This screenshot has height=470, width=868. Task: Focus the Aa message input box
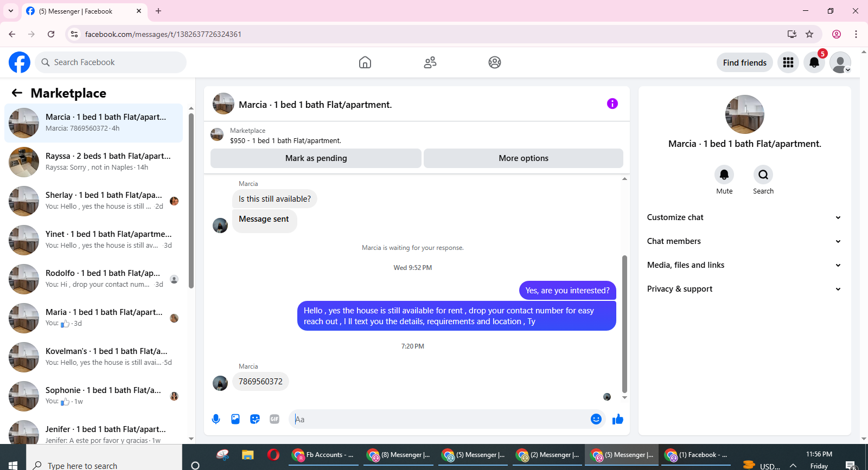439,419
